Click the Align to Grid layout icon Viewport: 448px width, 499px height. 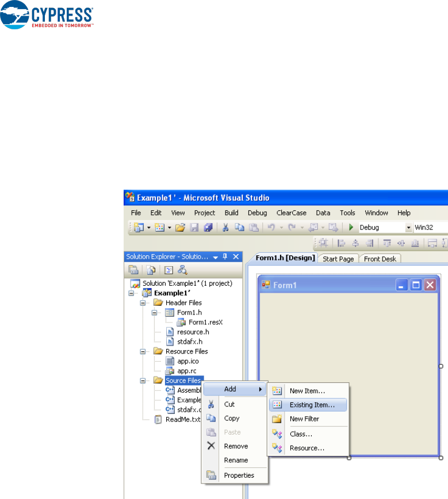[324, 243]
